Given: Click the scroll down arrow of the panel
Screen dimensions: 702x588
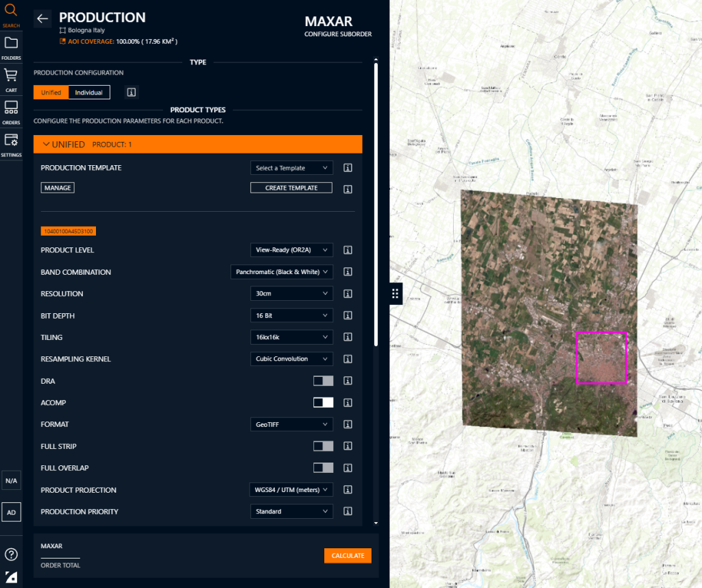Looking at the screenshot, I should click(376, 523).
